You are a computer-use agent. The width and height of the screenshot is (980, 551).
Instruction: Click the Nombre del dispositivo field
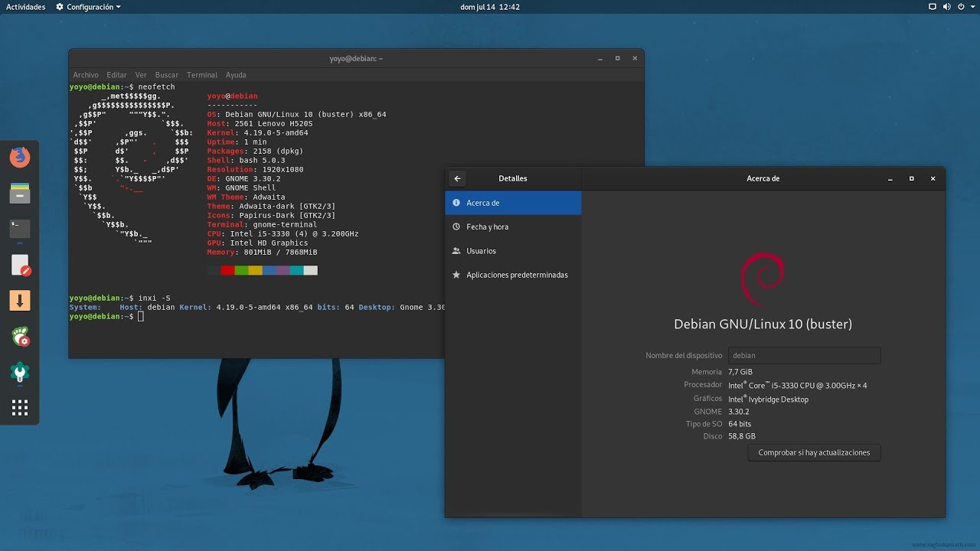[x=804, y=355]
